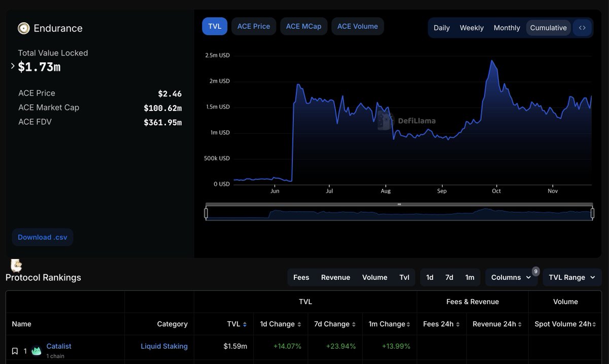Open the TVL Range filter
The width and height of the screenshot is (609, 364).
pyautogui.click(x=571, y=277)
